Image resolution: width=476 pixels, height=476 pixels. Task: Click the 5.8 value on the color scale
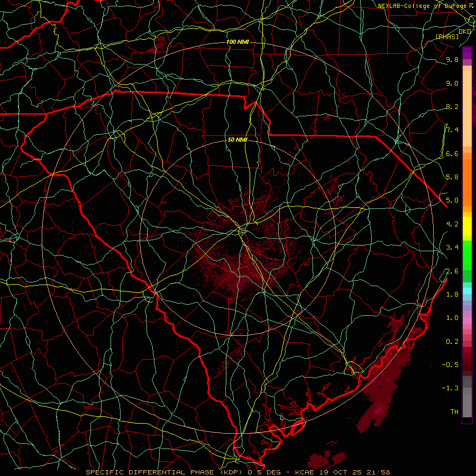tap(452, 177)
